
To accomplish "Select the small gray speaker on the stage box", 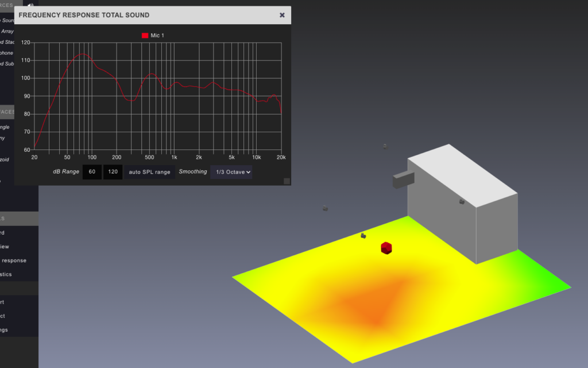I will 462,201.
